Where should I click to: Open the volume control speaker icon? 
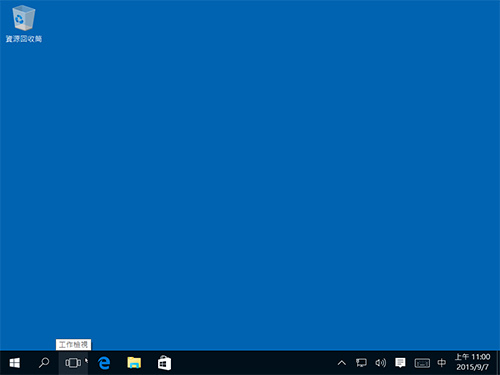[x=381, y=363]
